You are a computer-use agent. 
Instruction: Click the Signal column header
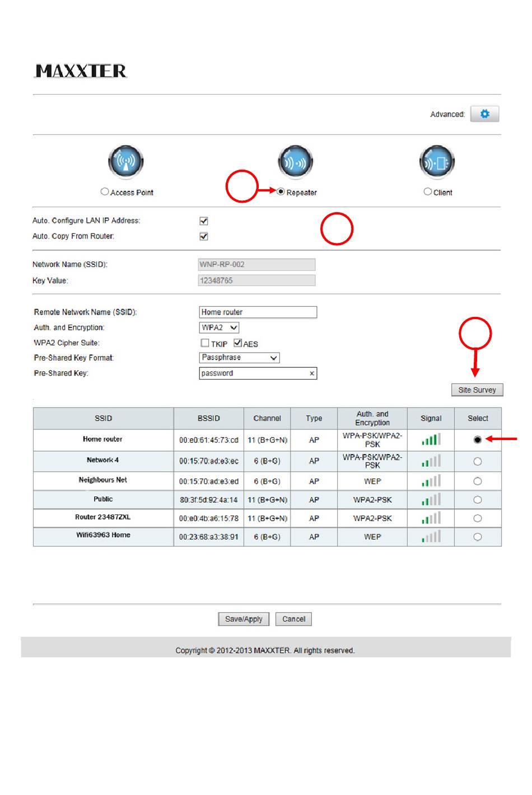tap(431, 418)
